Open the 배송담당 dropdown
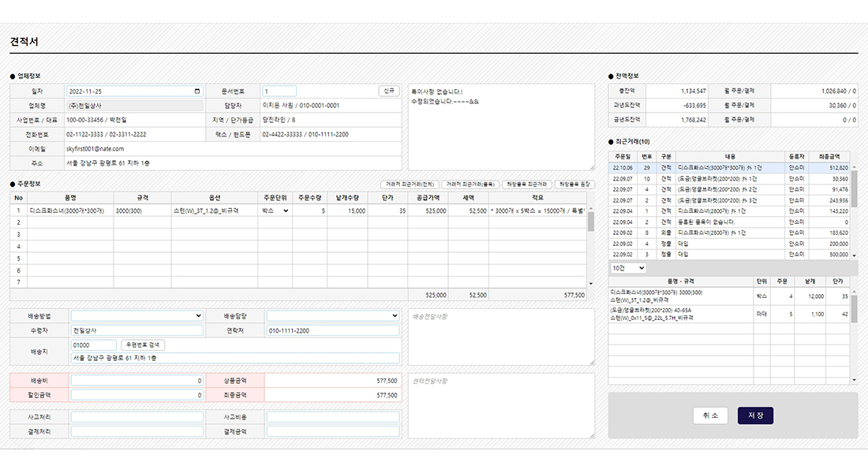This screenshot has height=473, width=868. 333,316
